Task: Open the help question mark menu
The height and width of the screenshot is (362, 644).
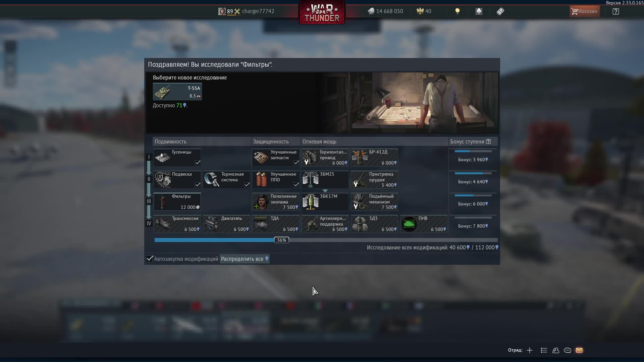Action: click(x=615, y=11)
